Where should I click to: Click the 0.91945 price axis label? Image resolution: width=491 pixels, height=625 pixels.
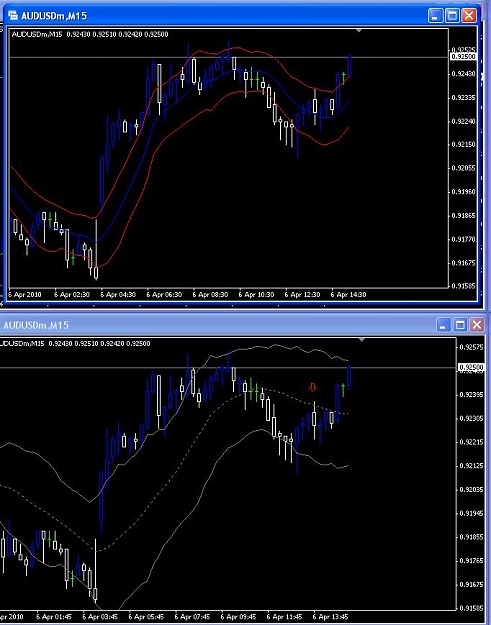[x=471, y=513]
